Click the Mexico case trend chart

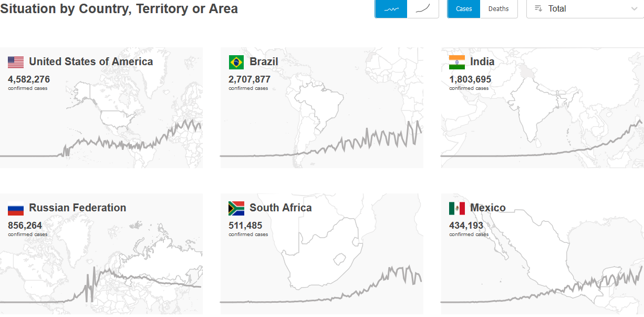tap(542, 284)
